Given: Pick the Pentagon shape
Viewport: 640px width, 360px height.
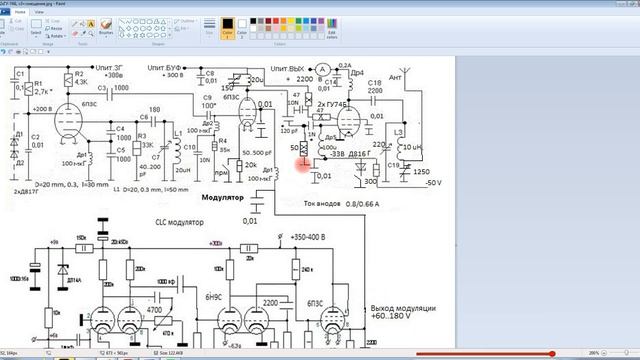Looking at the screenshot, I should (136, 29).
